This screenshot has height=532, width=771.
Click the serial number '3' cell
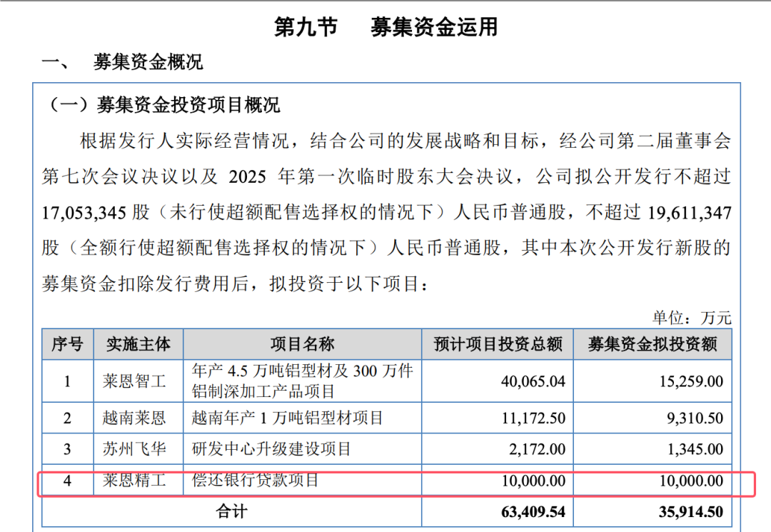pyautogui.click(x=67, y=449)
